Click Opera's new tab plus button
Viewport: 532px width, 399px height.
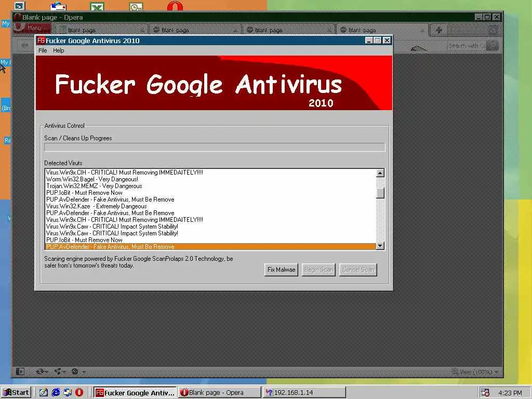point(438,30)
